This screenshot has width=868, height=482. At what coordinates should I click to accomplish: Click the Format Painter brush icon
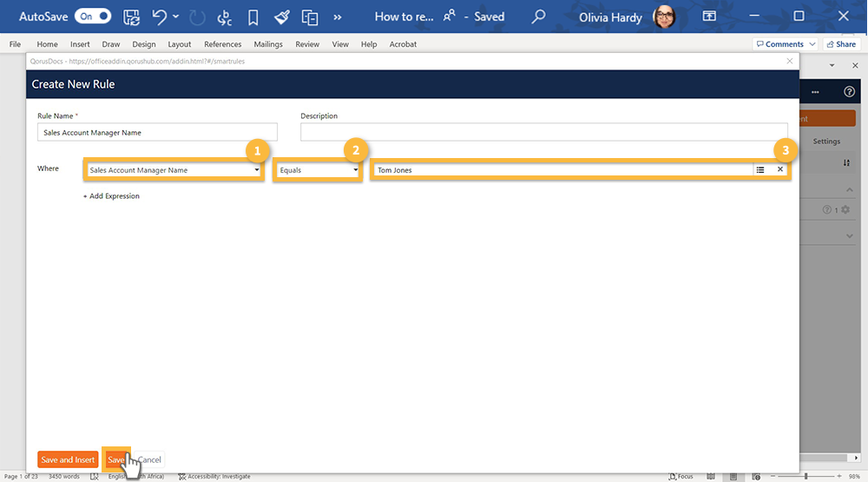pos(281,17)
